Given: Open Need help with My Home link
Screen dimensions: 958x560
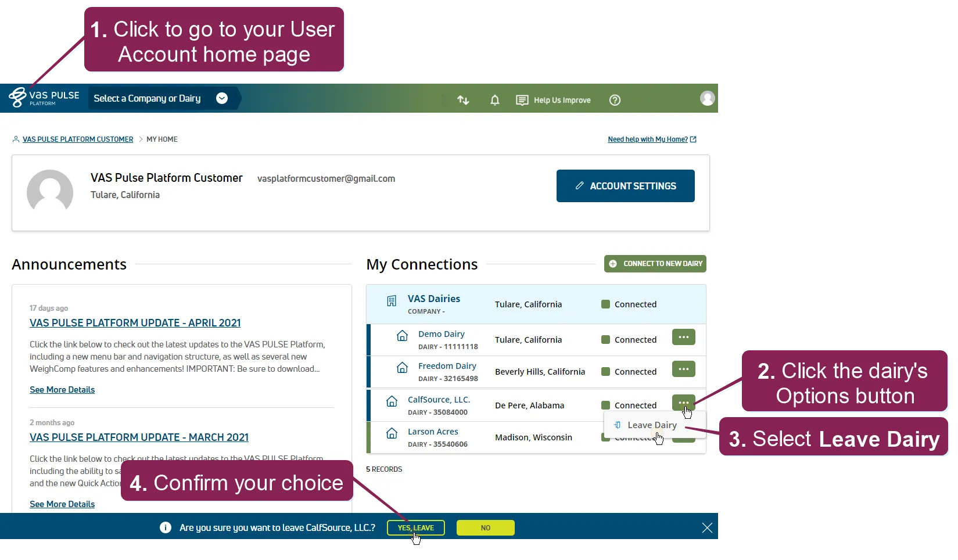Looking at the screenshot, I should point(652,139).
